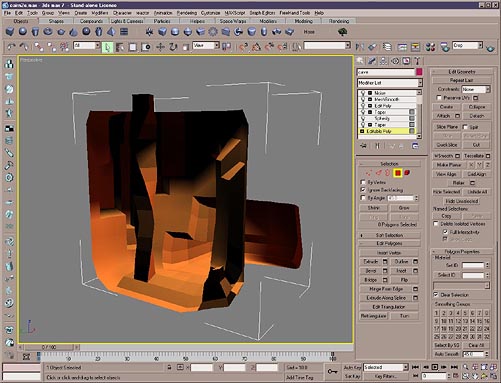Open the Utilities hammer panel tab
This screenshot has width=501, height=383.
417,61
